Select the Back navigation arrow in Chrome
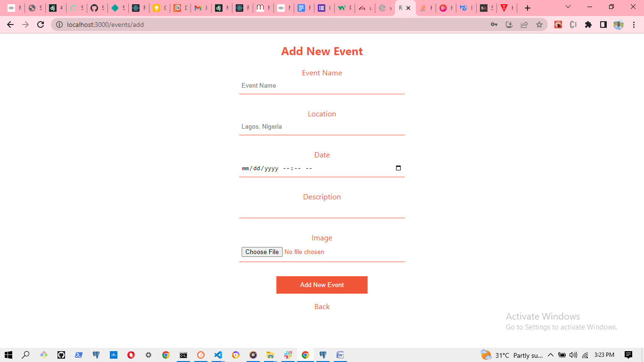Viewport: 644px width, 362px height. pos(10,25)
